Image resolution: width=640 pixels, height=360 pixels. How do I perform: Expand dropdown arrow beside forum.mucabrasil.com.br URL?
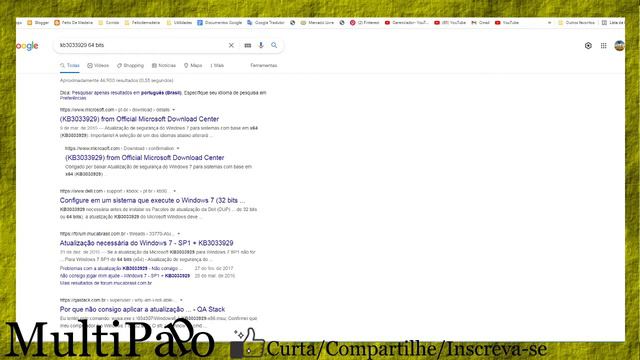(x=178, y=234)
